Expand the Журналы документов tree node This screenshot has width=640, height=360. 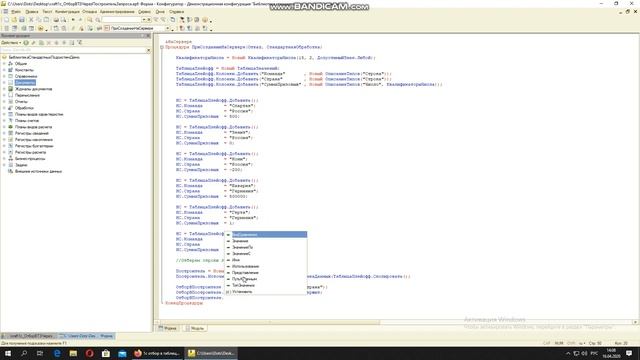(4, 89)
